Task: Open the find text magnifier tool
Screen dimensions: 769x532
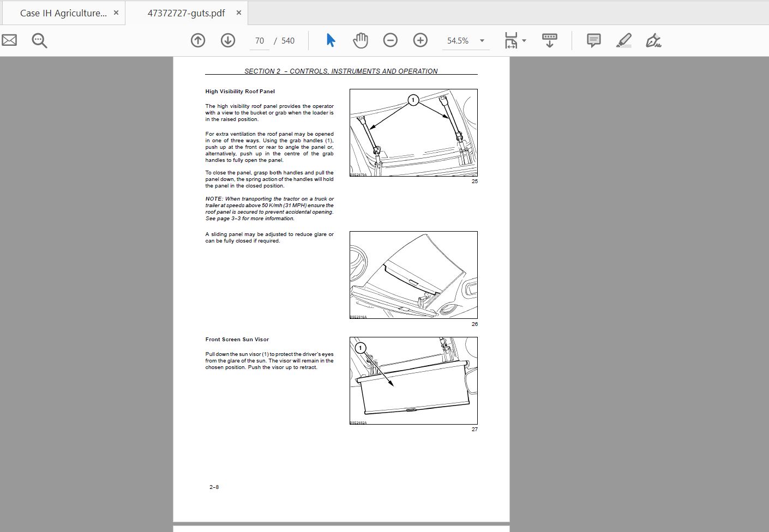Action: coord(39,40)
